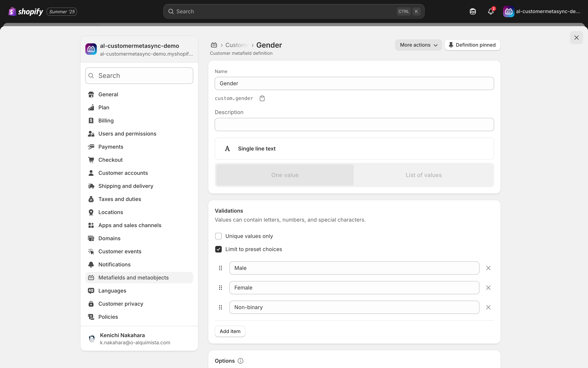
Task: Enable Unique values only checkbox
Action: [218, 236]
